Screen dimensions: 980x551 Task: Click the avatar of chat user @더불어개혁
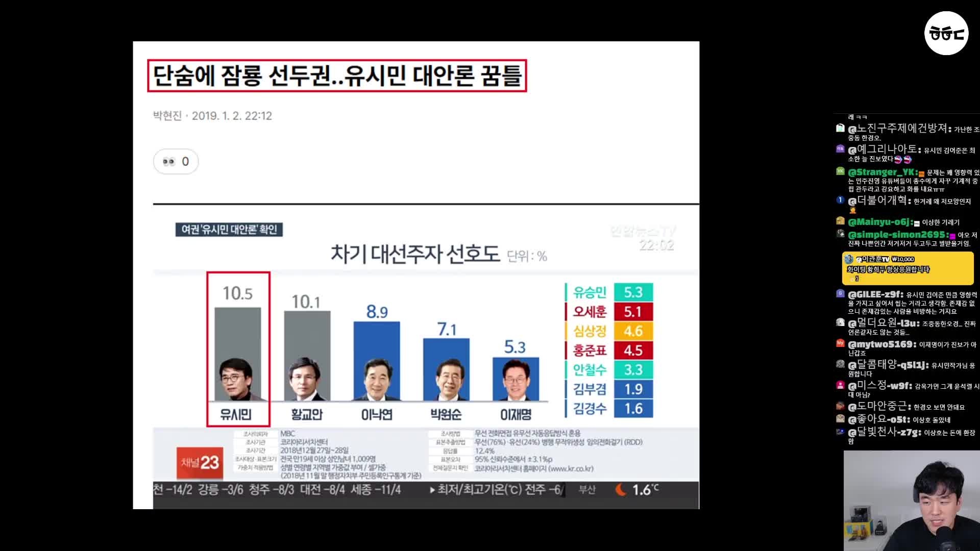[840, 200]
